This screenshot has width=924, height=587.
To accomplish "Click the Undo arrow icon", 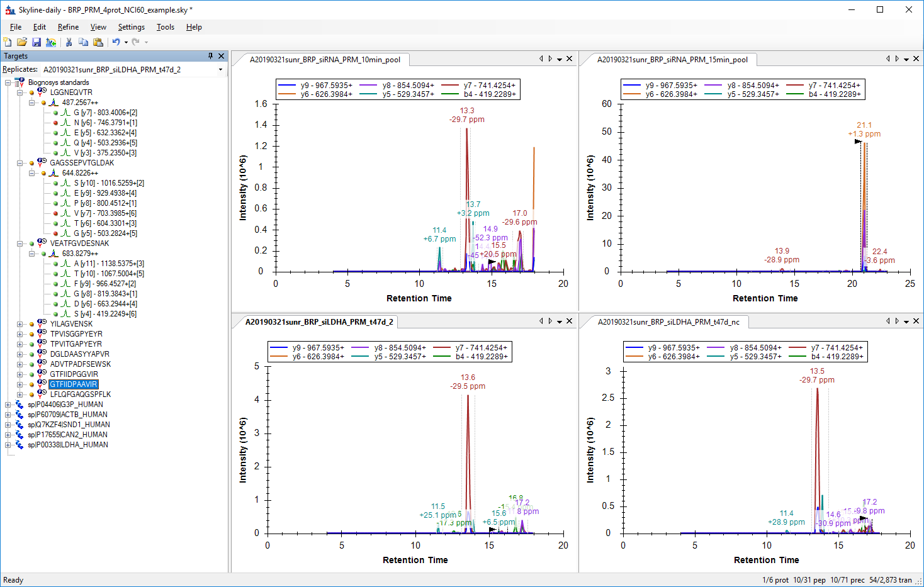I will click(x=116, y=42).
